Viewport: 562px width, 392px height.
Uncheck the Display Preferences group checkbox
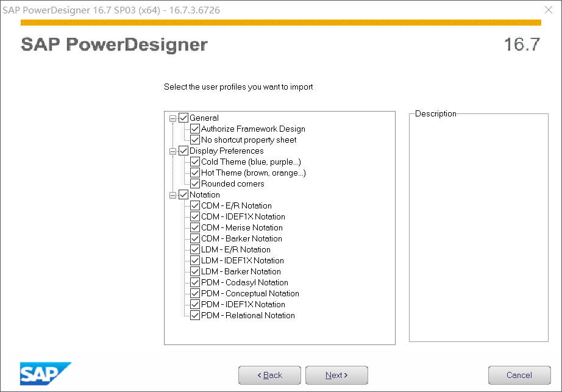click(x=183, y=151)
